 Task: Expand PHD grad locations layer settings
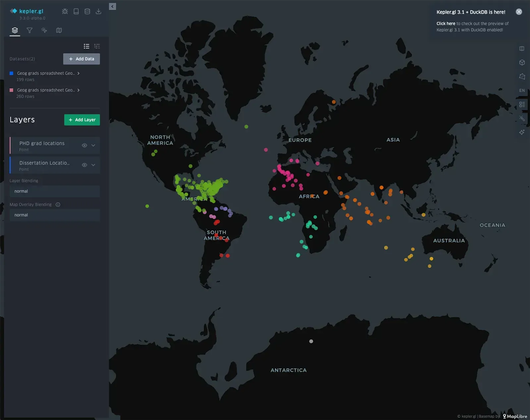pos(93,145)
